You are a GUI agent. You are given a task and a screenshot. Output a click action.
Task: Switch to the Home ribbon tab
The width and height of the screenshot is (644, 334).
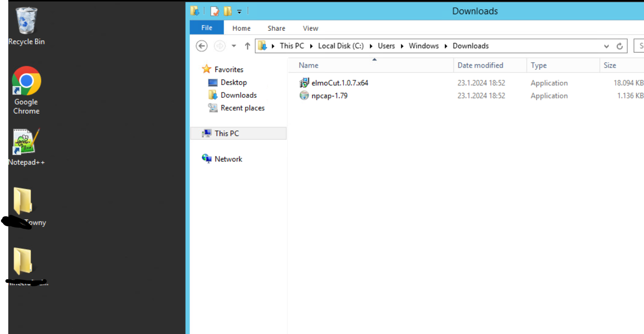point(241,28)
